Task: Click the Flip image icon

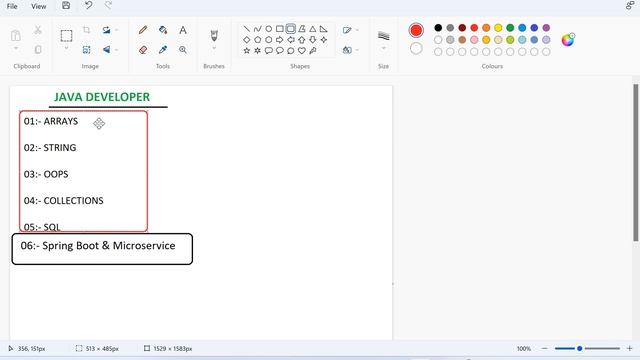Action: 107,50
